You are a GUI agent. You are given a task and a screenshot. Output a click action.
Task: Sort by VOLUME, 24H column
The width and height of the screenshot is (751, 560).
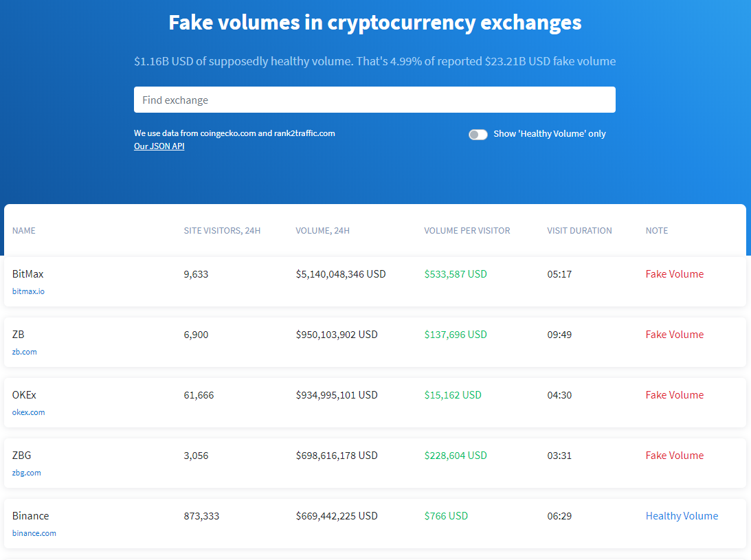click(322, 230)
